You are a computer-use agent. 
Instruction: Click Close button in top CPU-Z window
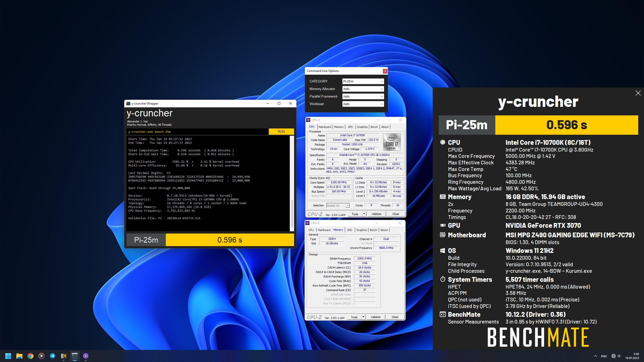(x=395, y=214)
